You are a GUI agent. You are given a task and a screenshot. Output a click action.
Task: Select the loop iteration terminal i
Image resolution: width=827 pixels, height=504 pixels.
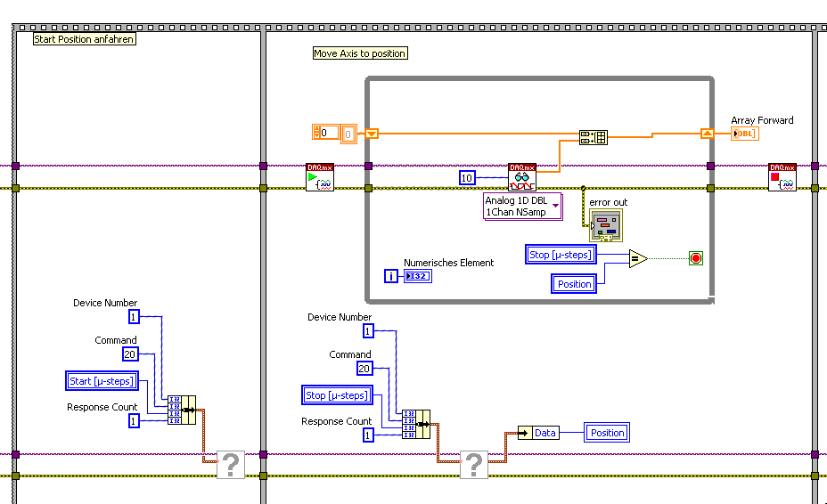[x=391, y=276]
